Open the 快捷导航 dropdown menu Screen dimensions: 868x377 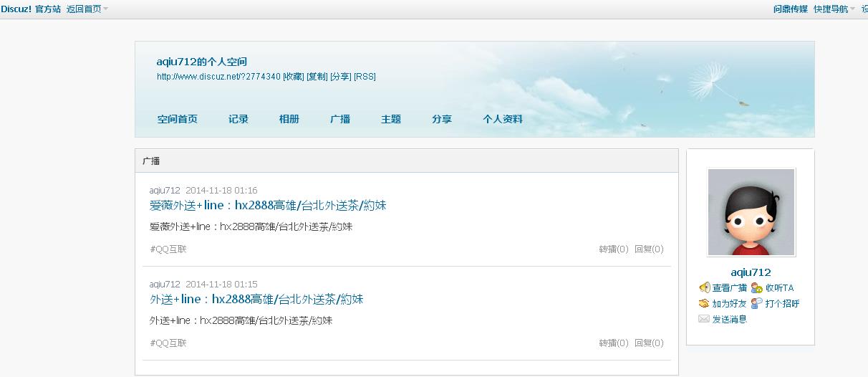(x=834, y=9)
